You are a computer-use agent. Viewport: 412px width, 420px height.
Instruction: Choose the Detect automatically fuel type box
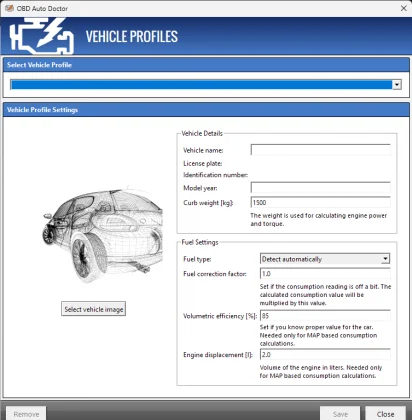coord(325,259)
